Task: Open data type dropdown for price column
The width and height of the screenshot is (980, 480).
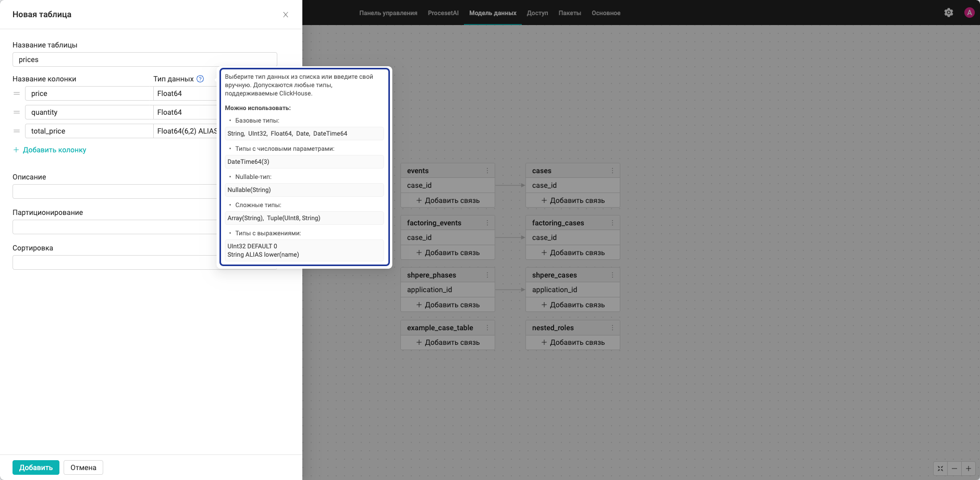Action: pyautogui.click(x=186, y=93)
